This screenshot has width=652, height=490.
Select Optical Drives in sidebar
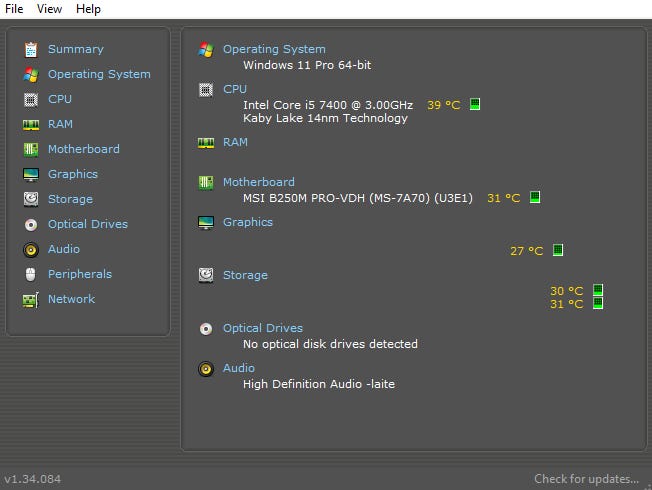(x=88, y=224)
